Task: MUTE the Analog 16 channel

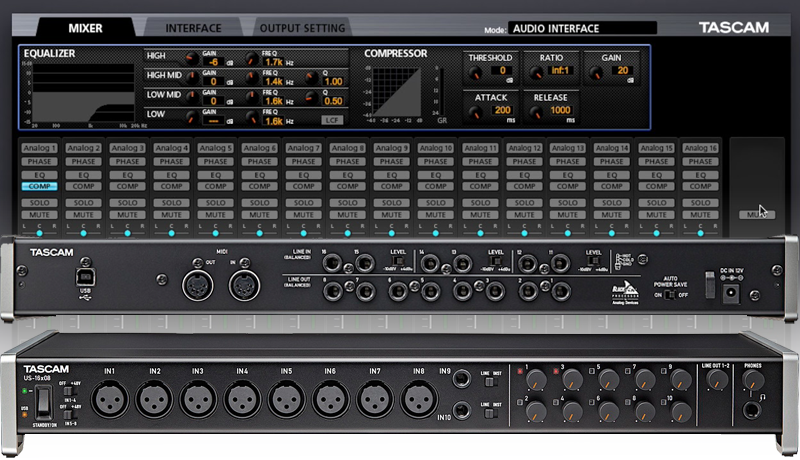Action: 700,215
